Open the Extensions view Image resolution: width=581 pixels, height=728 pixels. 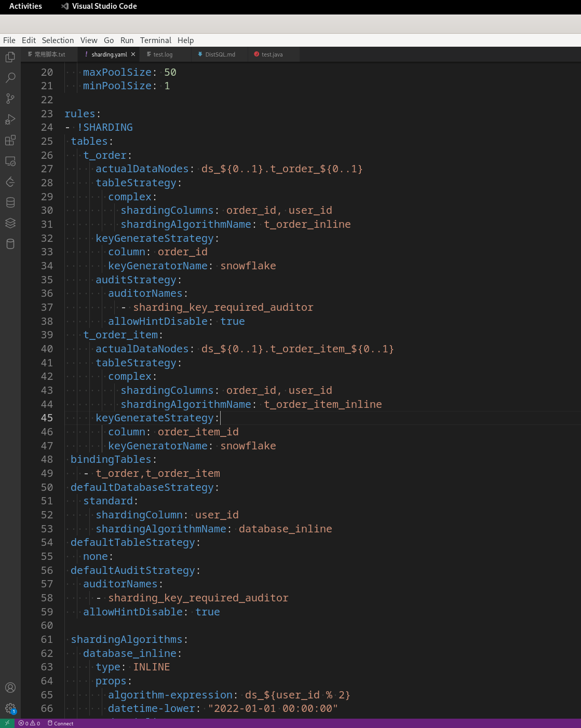coord(10,140)
